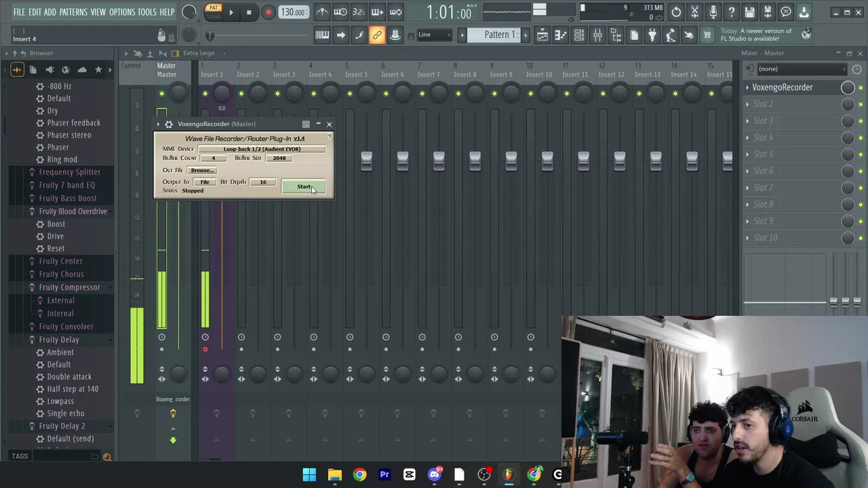Click the browser search magnifier icon
This screenshot has width=868, height=488.
(x=106, y=457)
